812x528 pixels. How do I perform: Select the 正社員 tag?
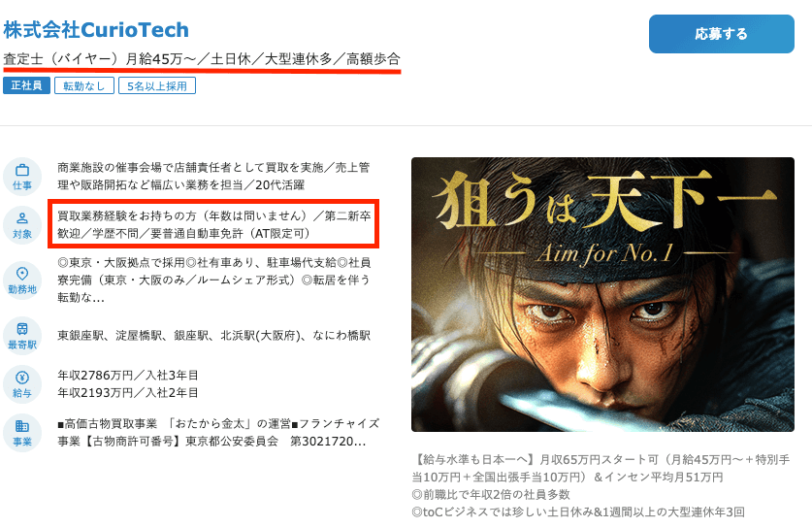tap(26, 85)
